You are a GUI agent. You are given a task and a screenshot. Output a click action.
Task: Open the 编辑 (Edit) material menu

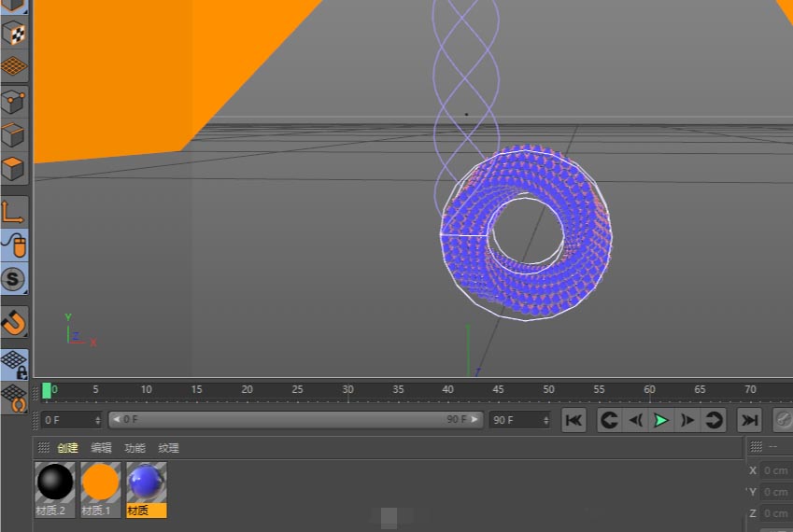101,448
